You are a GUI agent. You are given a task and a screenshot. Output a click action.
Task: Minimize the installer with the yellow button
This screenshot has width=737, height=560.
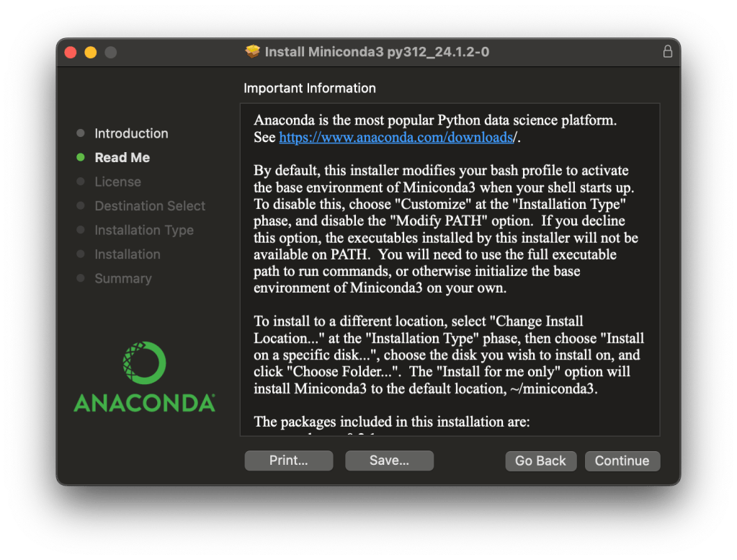point(91,53)
